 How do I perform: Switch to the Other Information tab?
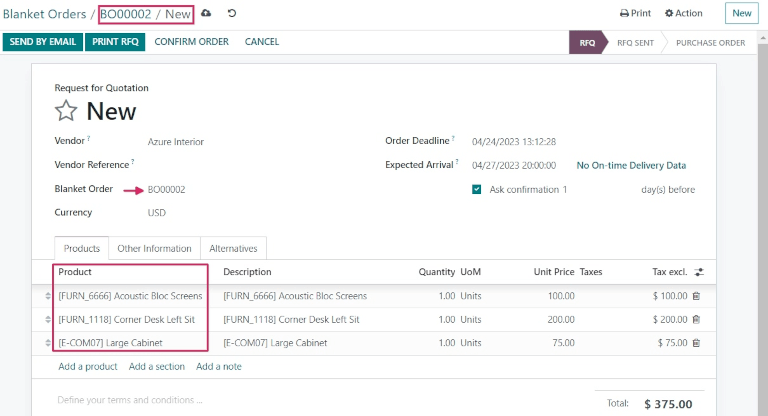coord(154,249)
